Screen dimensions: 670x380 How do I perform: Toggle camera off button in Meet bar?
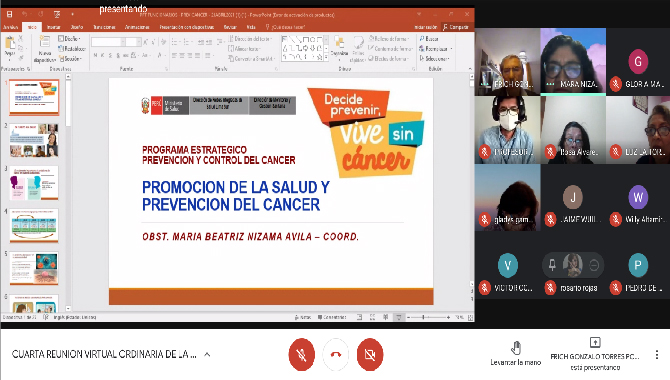click(x=370, y=355)
